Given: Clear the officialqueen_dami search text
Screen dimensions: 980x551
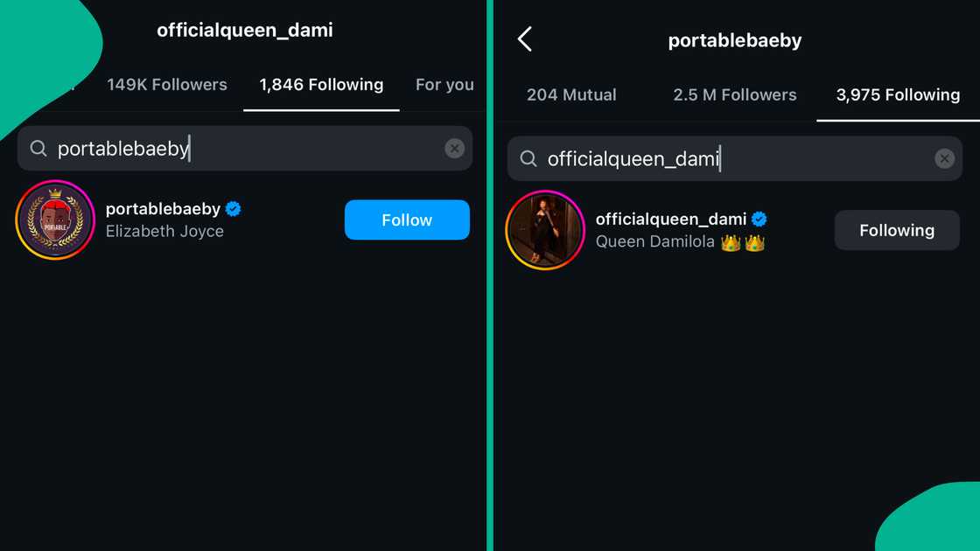Looking at the screenshot, I should 944,159.
